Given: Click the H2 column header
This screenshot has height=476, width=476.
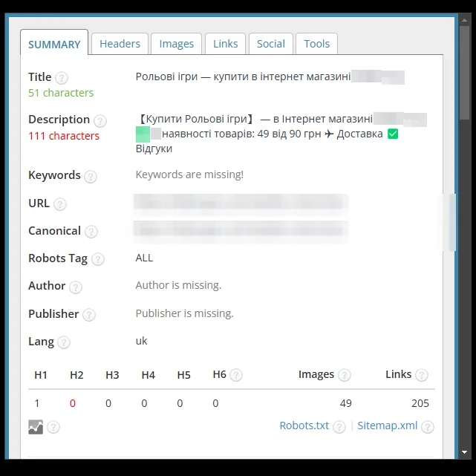Looking at the screenshot, I should [x=76, y=375].
